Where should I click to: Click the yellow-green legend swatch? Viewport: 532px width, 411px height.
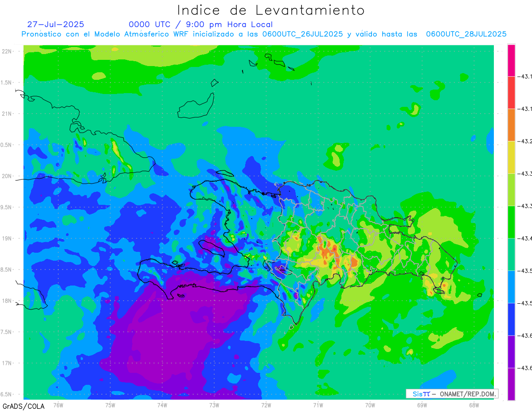(x=511, y=190)
